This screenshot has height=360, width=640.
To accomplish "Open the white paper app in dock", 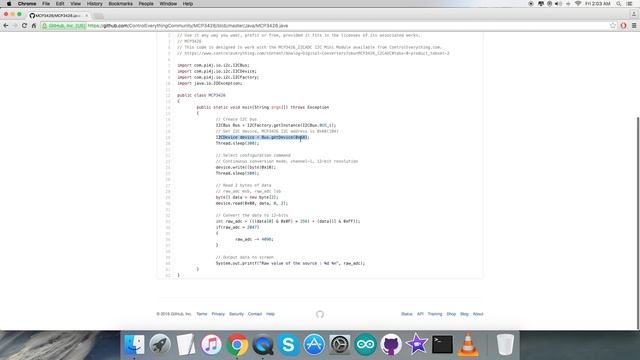I will click(186, 344).
